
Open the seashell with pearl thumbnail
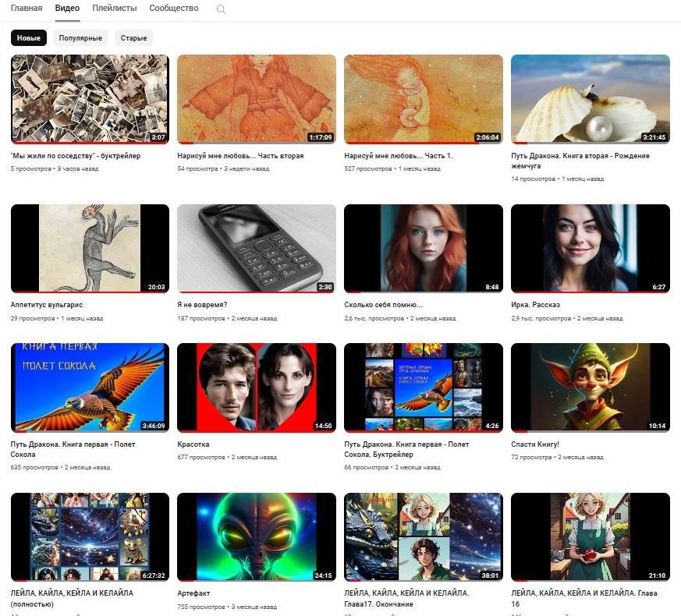point(591,99)
